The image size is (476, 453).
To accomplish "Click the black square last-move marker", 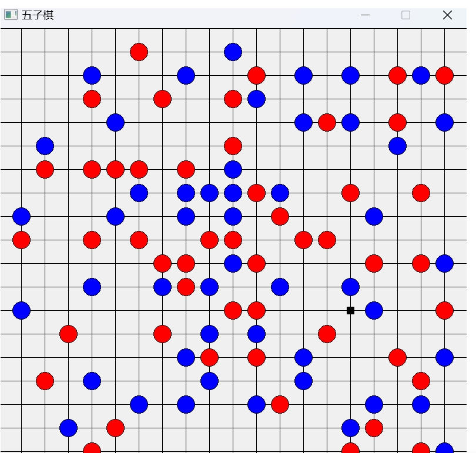I will (350, 310).
